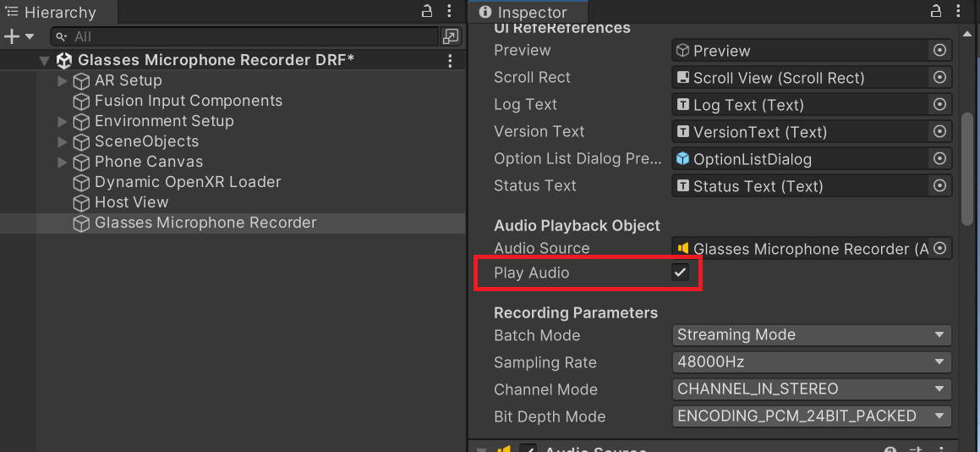Viewport: 980px width, 452px height.
Task: Open object picker for the Preview field
Action: pyautogui.click(x=939, y=51)
